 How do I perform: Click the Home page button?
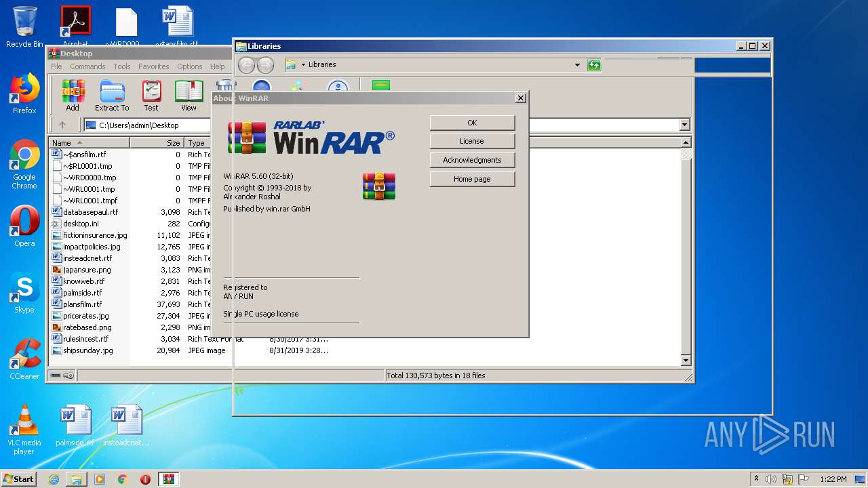[x=472, y=179]
